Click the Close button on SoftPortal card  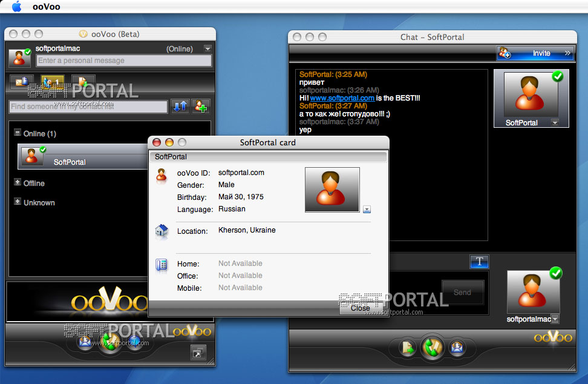point(361,308)
